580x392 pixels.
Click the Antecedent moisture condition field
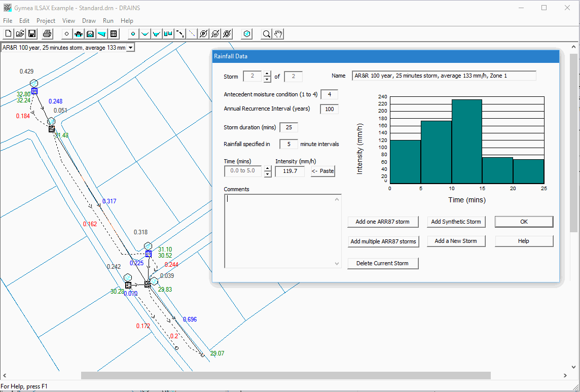click(329, 94)
